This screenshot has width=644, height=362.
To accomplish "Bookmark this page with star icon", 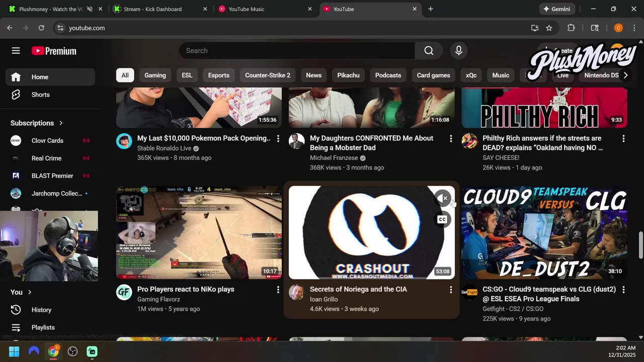I will pos(549,28).
